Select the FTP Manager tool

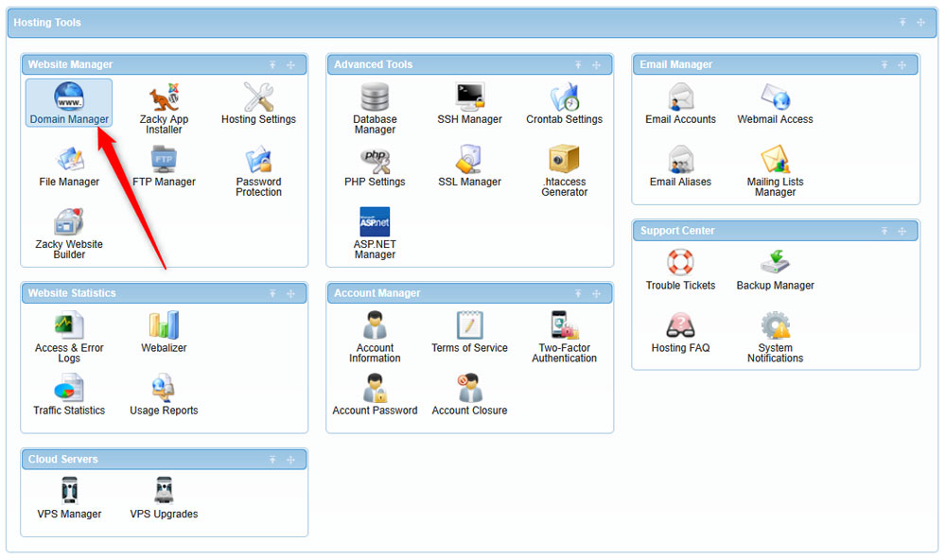163,166
